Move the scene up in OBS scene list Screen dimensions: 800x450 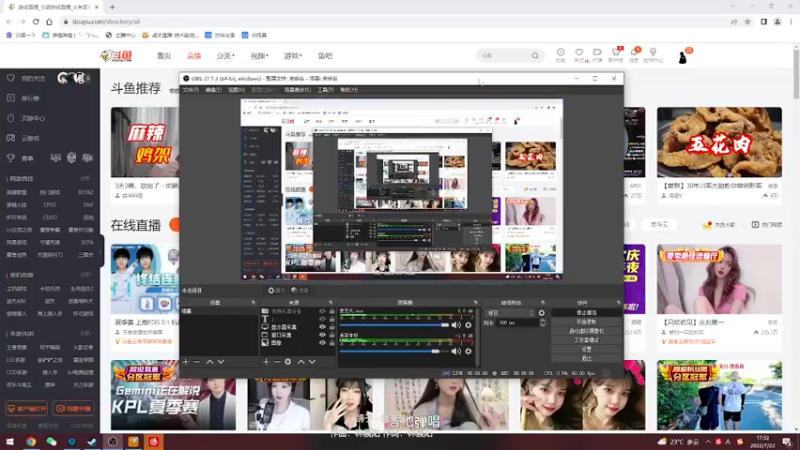[x=210, y=362]
